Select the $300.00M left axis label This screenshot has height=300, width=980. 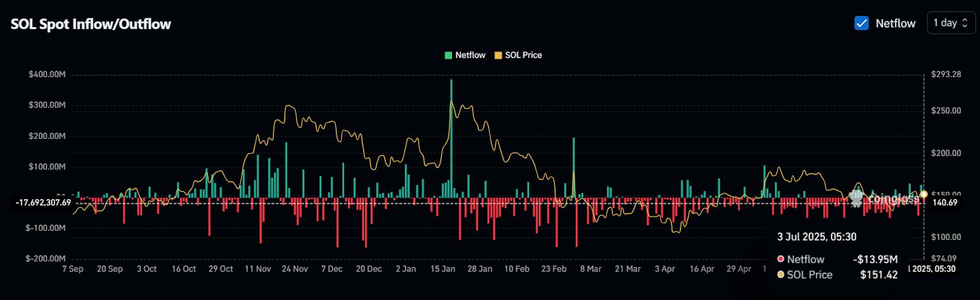(x=47, y=105)
